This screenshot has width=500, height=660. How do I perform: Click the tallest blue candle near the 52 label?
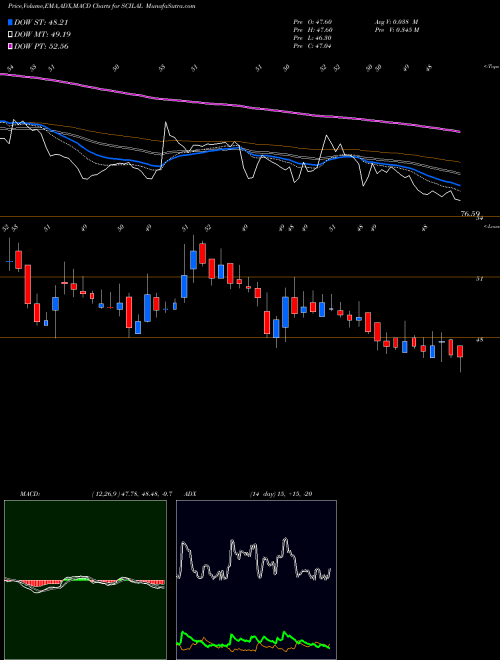pos(194,260)
